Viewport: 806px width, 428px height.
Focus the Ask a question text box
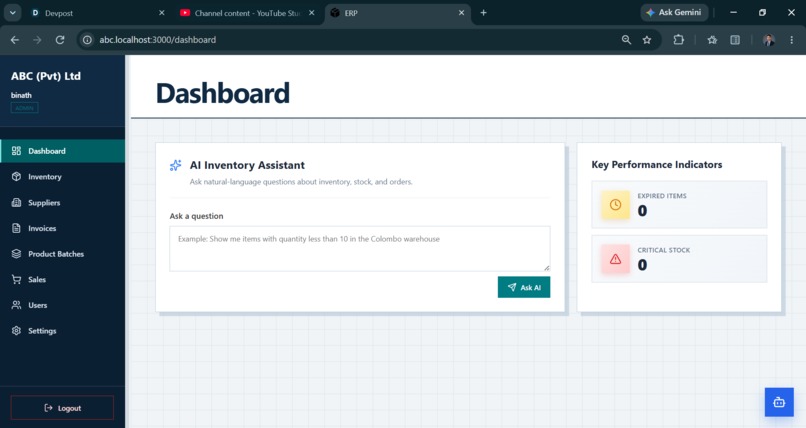pos(360,249)
